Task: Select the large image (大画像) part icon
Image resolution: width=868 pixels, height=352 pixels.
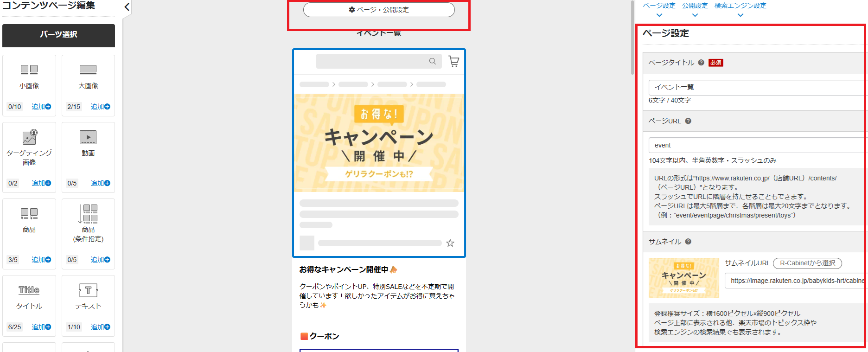Action: click(88, 70)
